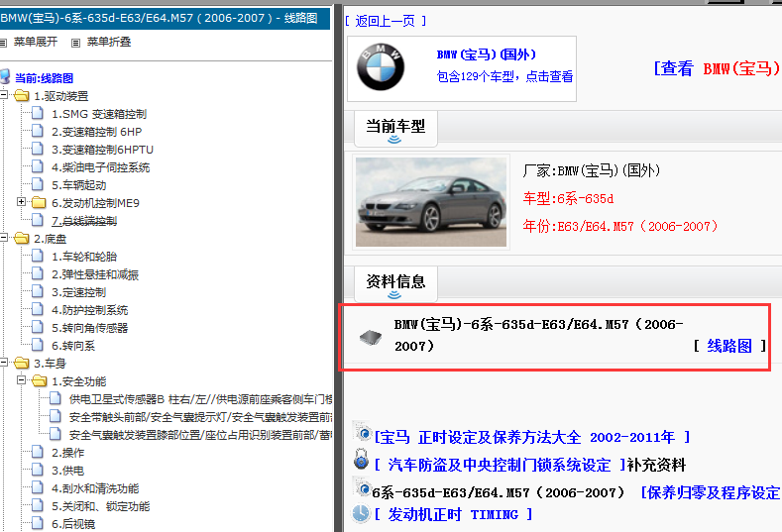Go back via 返回上一页 link
Image resolution: width=782 pixels, height=532 pixels.
click(x=385, y=21)
